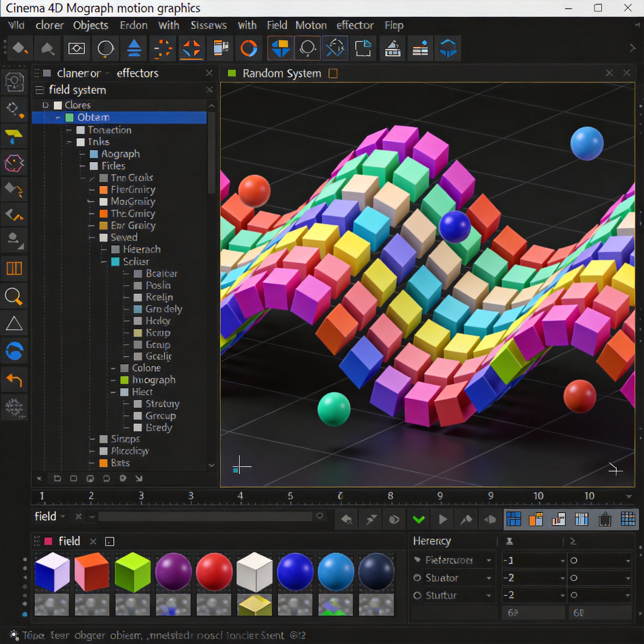This screenshot has height=644, width=644.
Task: Choose the pink hexagon tool in the sidebar
Action: [14, 163]
